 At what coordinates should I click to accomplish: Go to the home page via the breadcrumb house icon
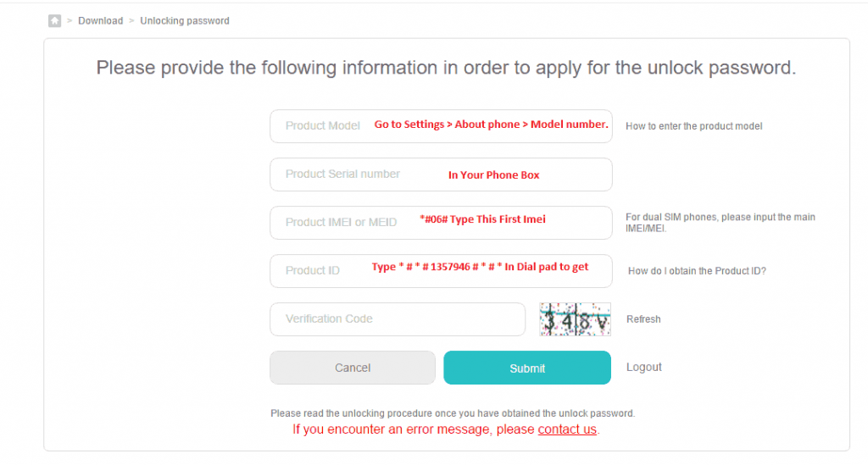[54, 21]
